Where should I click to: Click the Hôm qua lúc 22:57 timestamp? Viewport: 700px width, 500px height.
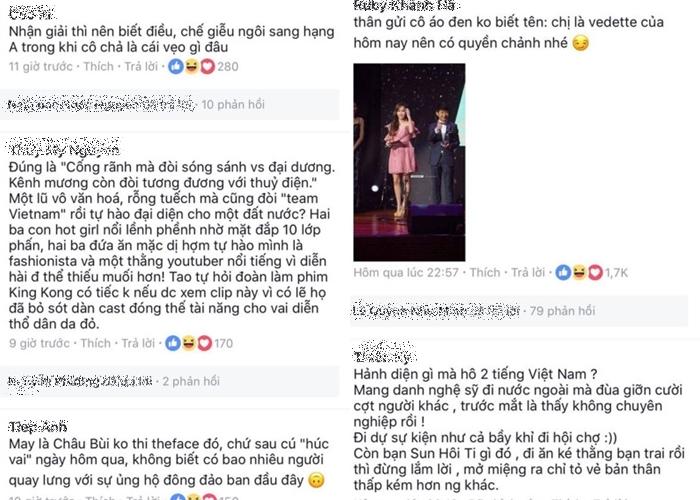[x=406, y=272]
